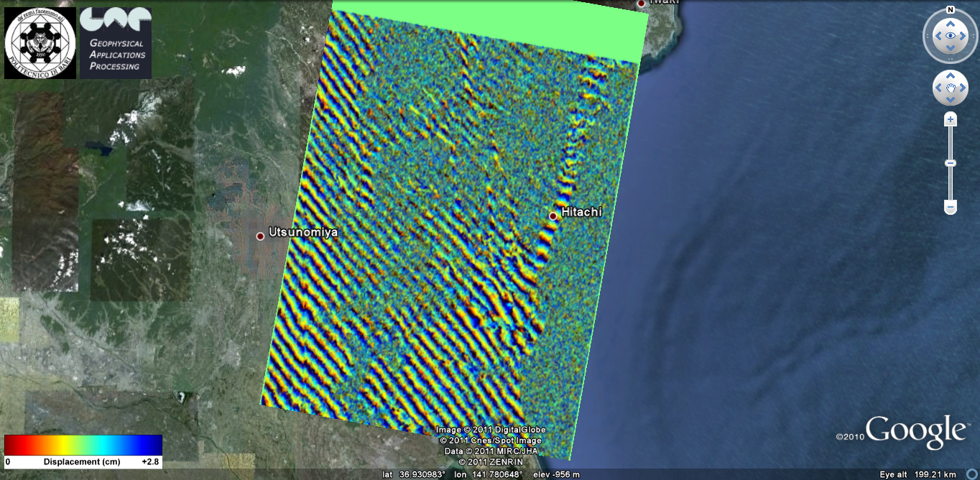Pan map left with Move joystick arrow
Viewport: 980px width, 480px height.
tap(938, 88)
